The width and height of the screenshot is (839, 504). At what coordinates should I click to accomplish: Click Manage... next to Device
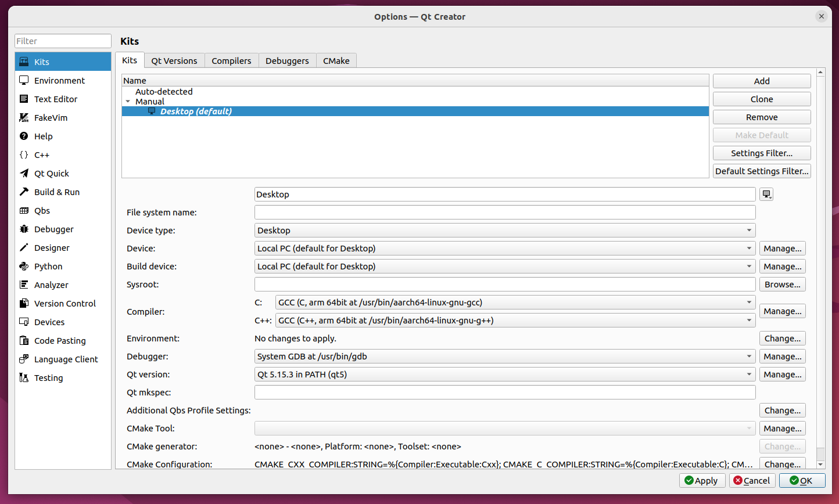click(x=783, y=249)
